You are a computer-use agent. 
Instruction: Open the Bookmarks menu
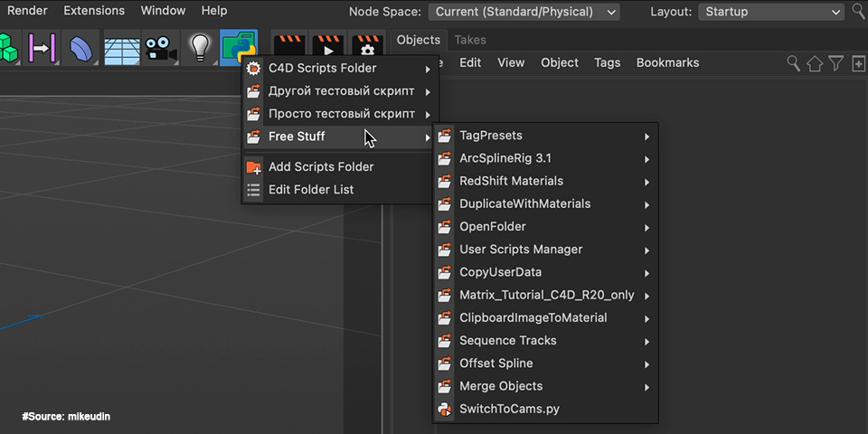click(667, 62)
